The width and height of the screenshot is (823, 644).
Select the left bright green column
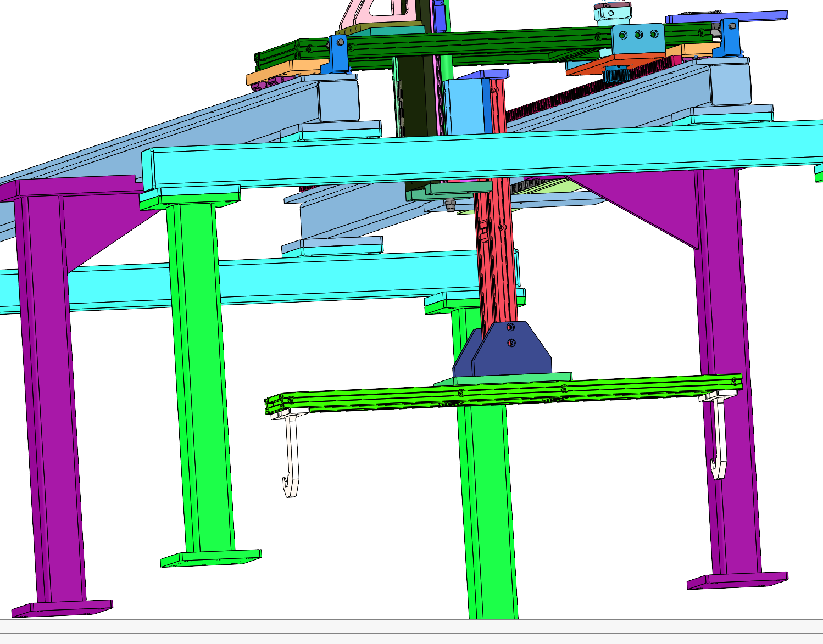pos(201,379)
